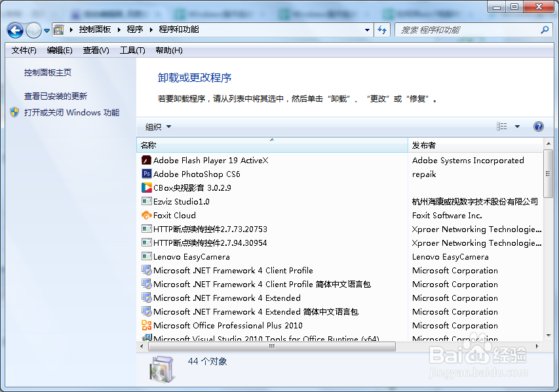Click publisher 杭州海康威视数字技术股份有限公司

click(475, 202)
